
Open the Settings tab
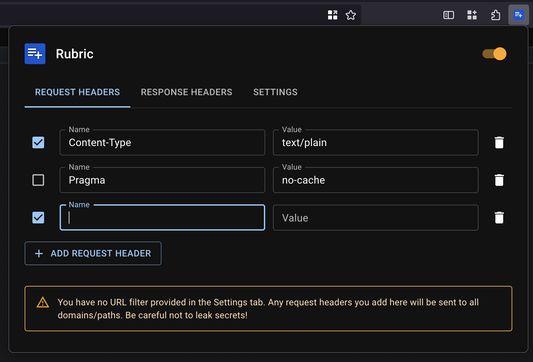pyautogui.click(x=275, y=92)
